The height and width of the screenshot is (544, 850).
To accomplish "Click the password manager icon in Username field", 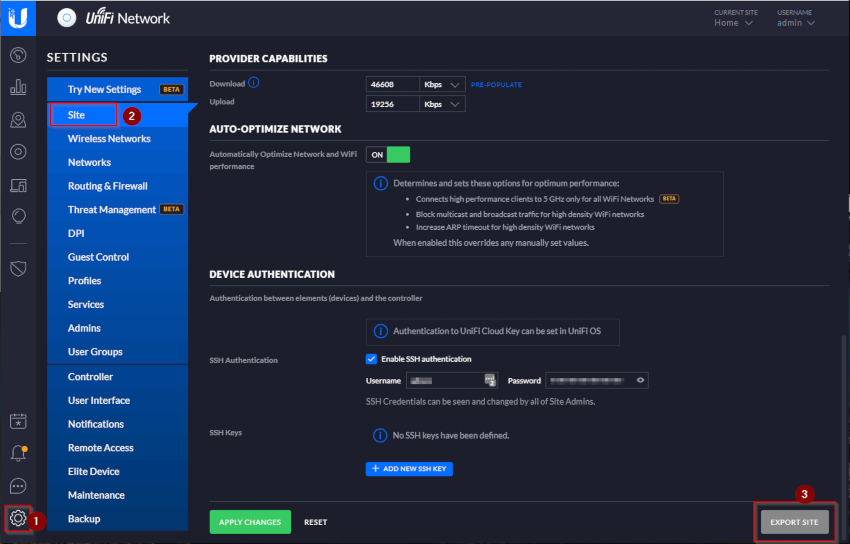I will (x=490, y=380).
